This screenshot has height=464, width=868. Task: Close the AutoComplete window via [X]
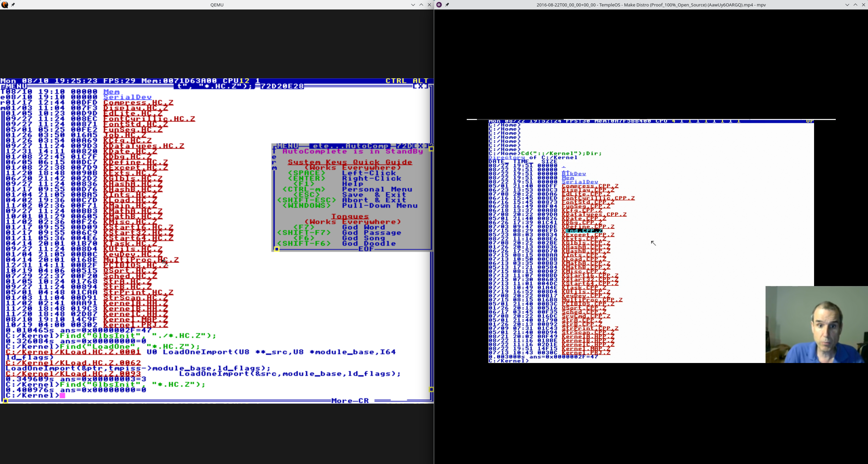click(x=421, y=146)
